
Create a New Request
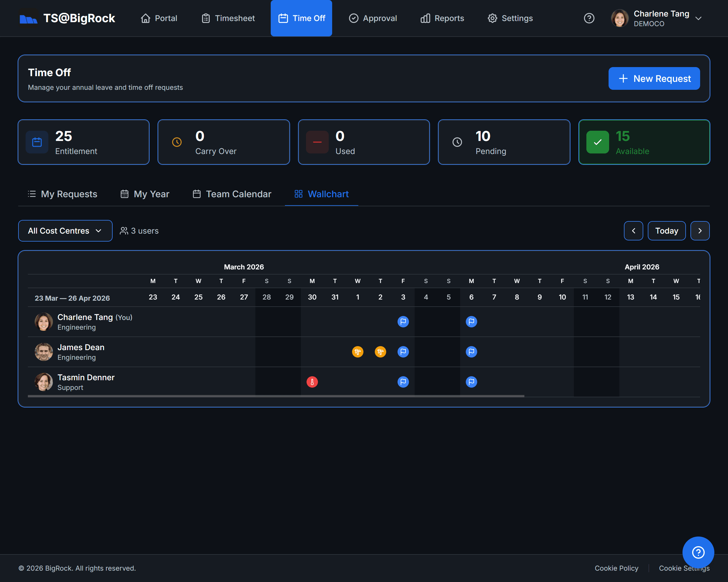(654, 79)
